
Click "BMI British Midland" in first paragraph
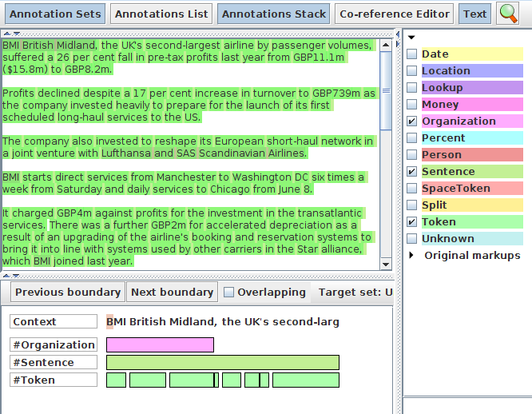[x=50, y=45]
